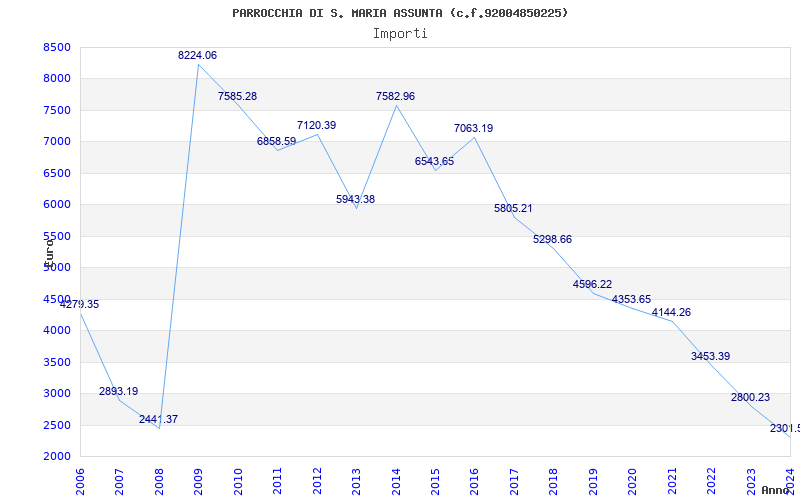
Task: Select the 5805.21 data label
Action: pyautogui.click(x=513, y=208)
